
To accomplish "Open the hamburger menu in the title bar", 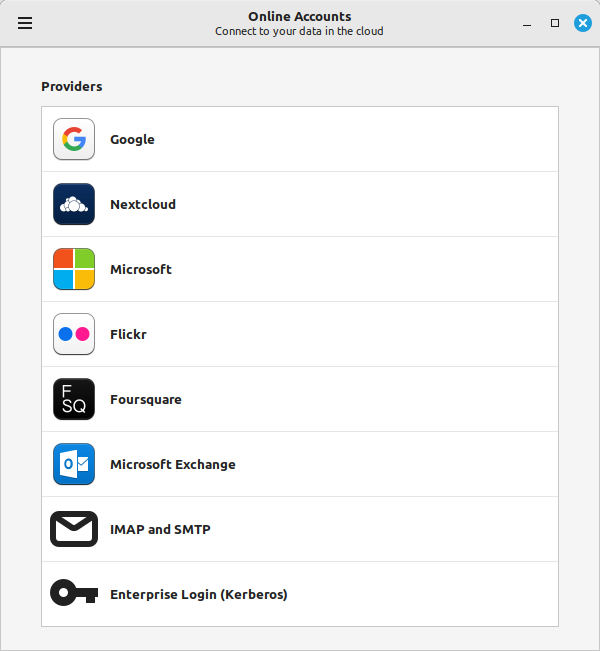I will [x=25, y=23].
